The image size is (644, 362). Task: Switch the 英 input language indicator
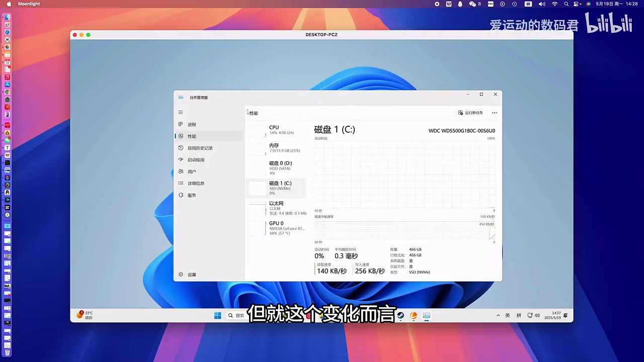(508, 316)
